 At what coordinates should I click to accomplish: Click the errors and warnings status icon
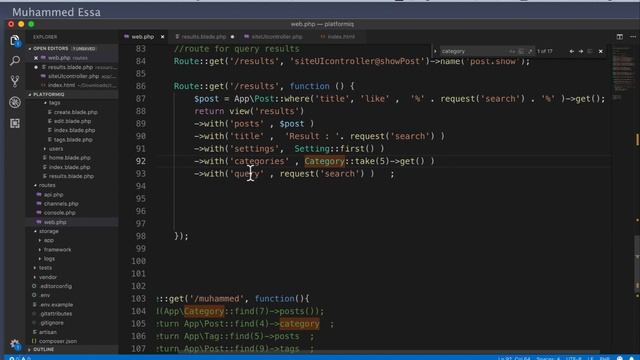(20, 358)
